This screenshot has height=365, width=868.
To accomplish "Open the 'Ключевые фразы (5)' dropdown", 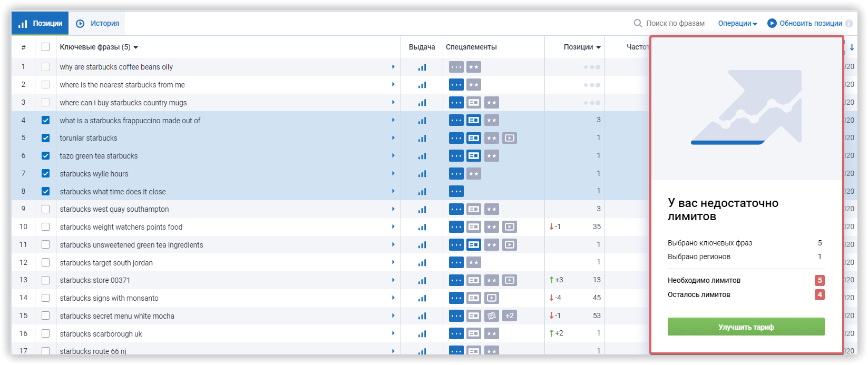I will (99, 47).
